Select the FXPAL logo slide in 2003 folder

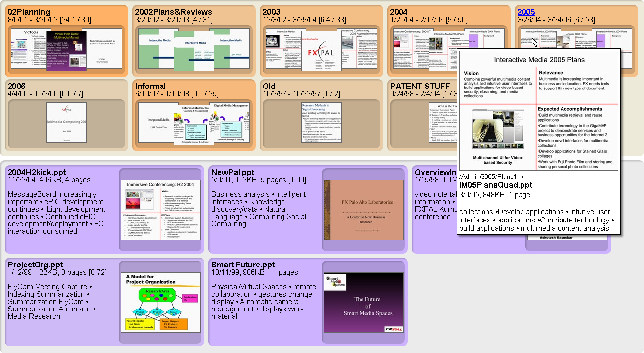click(321, 51)
